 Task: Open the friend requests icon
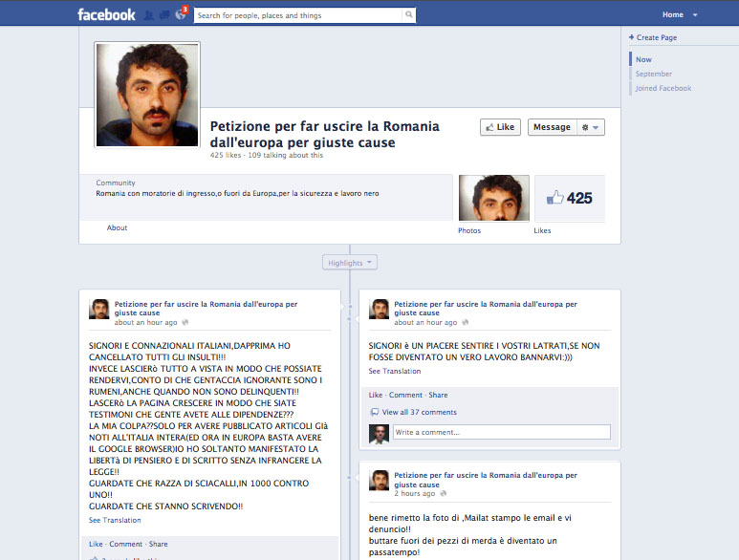(148, 15)
